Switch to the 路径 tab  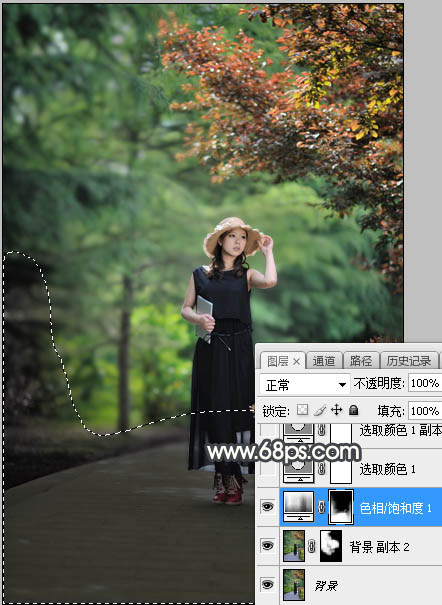[x=361, y=361]
